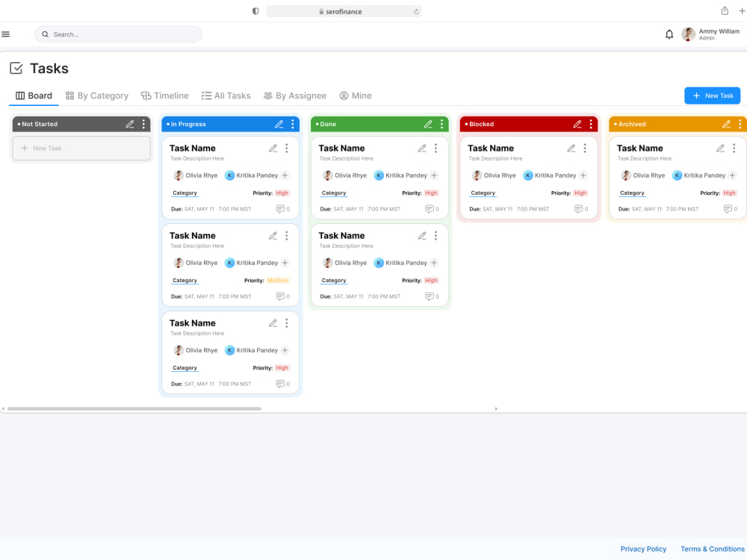747x560 pixels.
Task: Open the Privacy Policy link
Action: pyautogui.click(x=643, y=549)
